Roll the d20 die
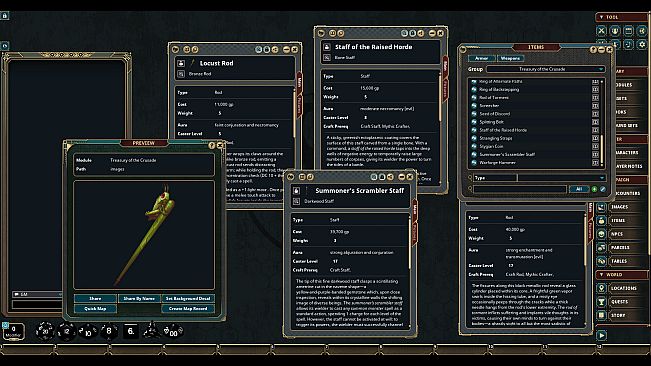The height and width of the screenshot is (366, 651). click(x=44, y=331)
